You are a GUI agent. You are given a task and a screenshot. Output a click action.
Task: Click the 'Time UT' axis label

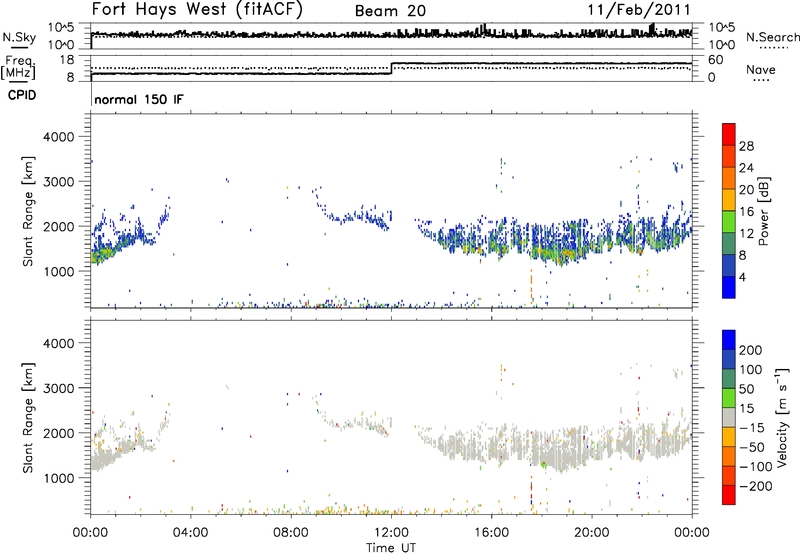pos(391,547)
